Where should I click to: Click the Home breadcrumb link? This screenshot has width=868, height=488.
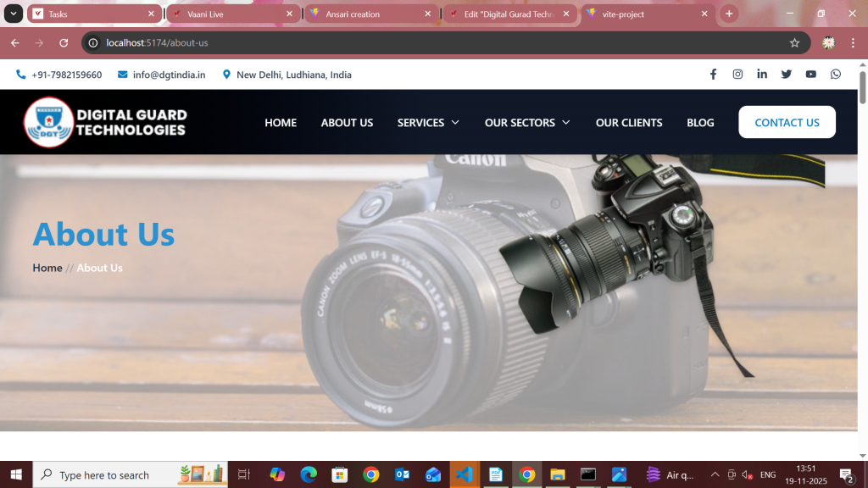pyautogui.click(x=47, y=268)
